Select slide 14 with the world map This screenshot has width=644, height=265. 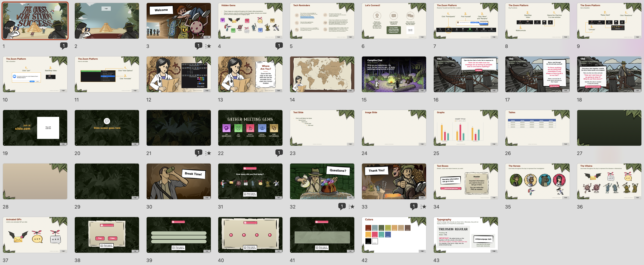[x=322, y=74]
